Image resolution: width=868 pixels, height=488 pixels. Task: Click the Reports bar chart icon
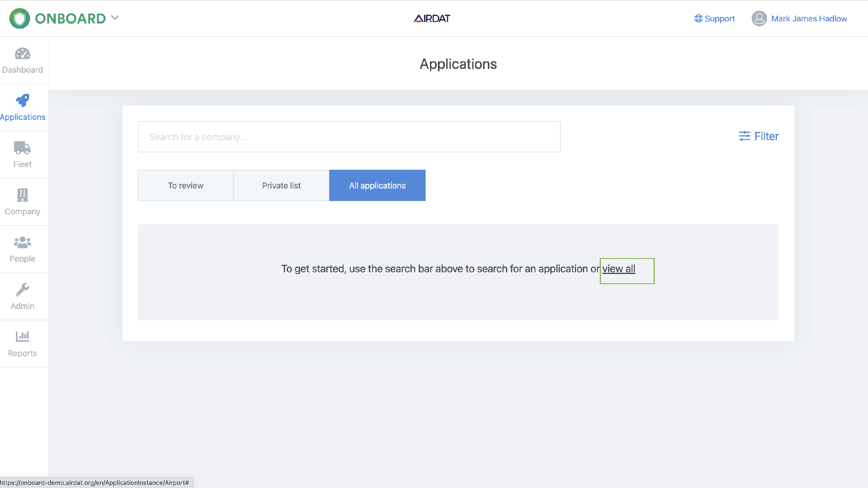click(22, 336)
